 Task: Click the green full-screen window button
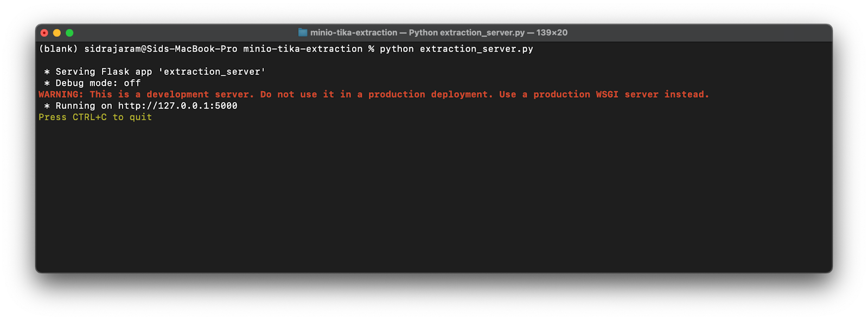69,33
